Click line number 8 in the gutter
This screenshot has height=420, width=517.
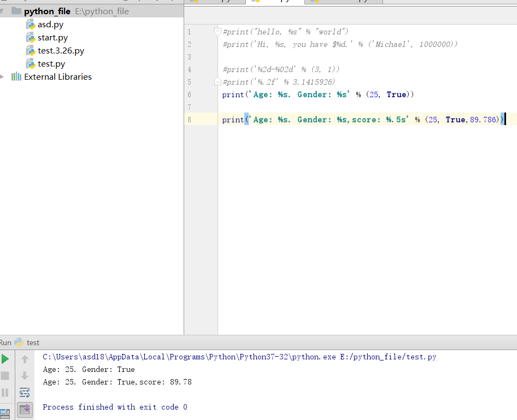(189, 120)
